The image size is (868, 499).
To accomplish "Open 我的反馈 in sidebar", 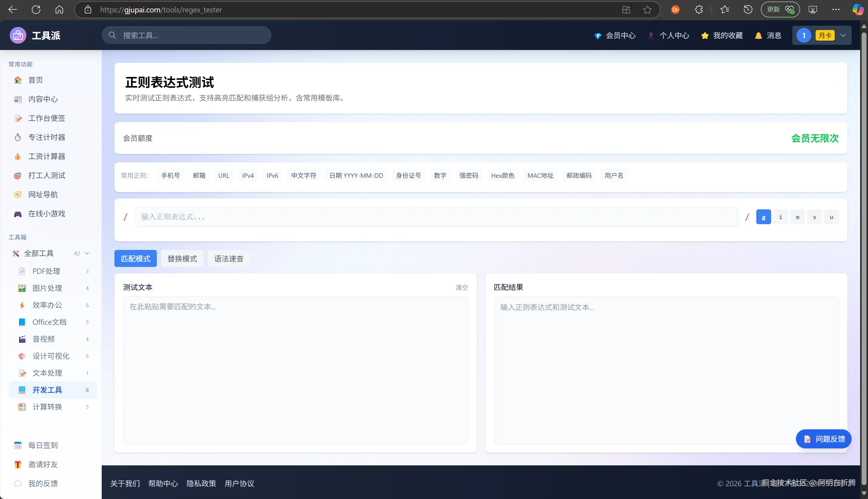I will coord(53,484).
